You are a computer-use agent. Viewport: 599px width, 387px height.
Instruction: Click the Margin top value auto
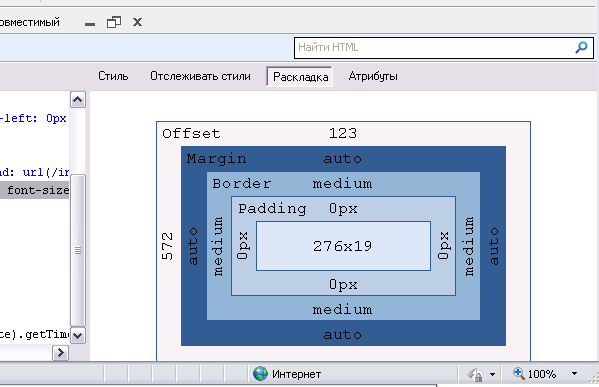coord(343,159)
